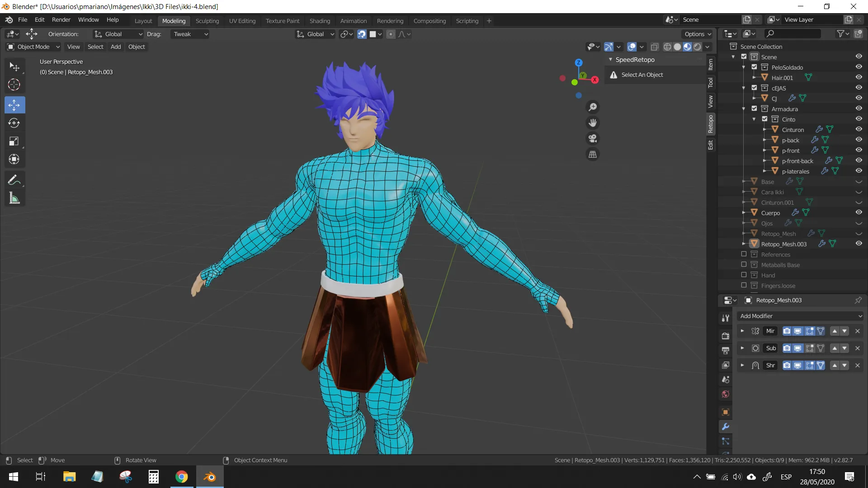Pick the Scale tool
The width and height of the screenshot is (868, 488).
pos(14,141)
